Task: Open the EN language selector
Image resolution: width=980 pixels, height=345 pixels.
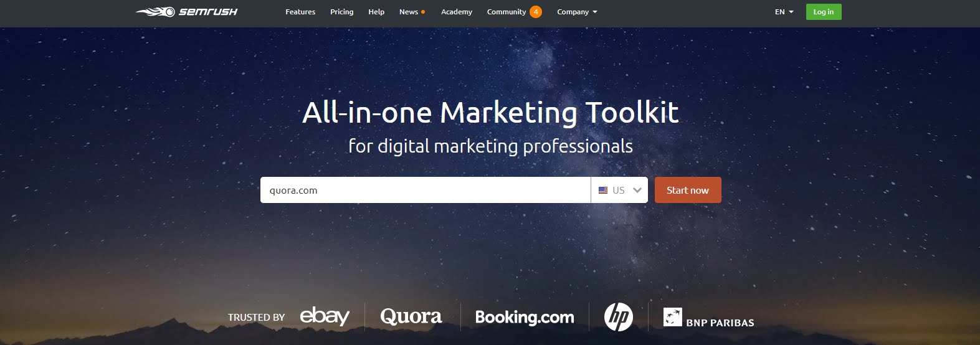Action: click(x=784, y=12)
